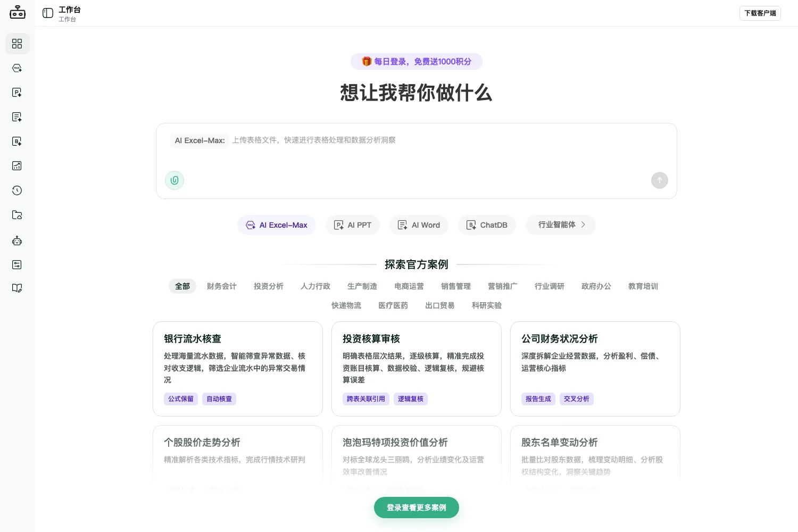798x532 pixels.
Task: Switch to the 教育培训 category tab
Action: (x=643, y=286)
